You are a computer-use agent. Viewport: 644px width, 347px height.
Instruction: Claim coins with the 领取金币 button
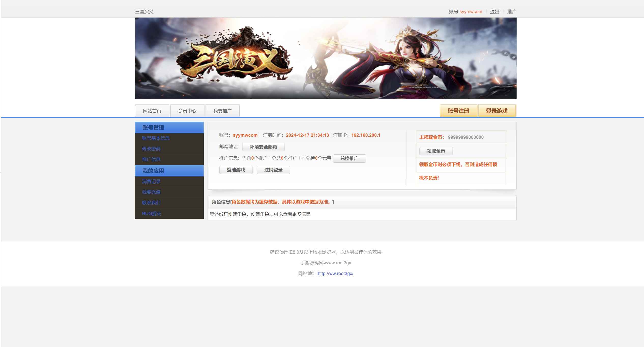[x=436, y=151]
